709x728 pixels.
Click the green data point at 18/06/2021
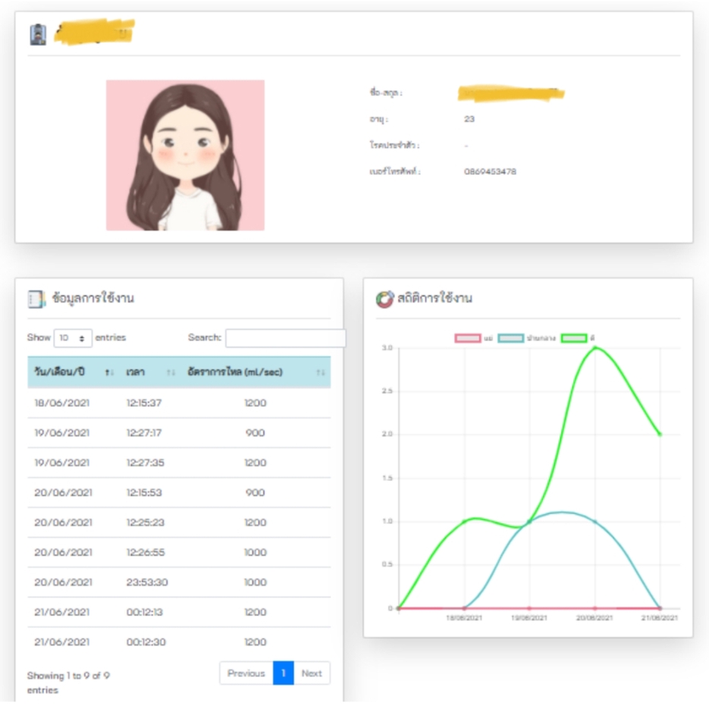tap(464, 522)
